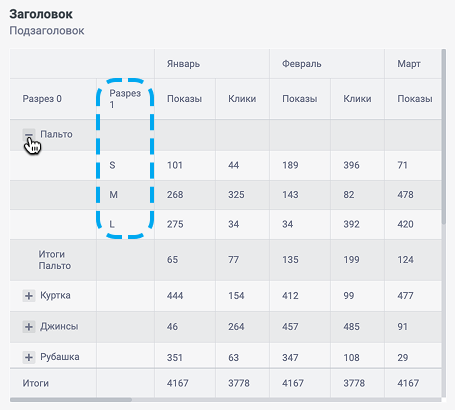Click the Разрез 0 header cell

(x=42, y=99)
